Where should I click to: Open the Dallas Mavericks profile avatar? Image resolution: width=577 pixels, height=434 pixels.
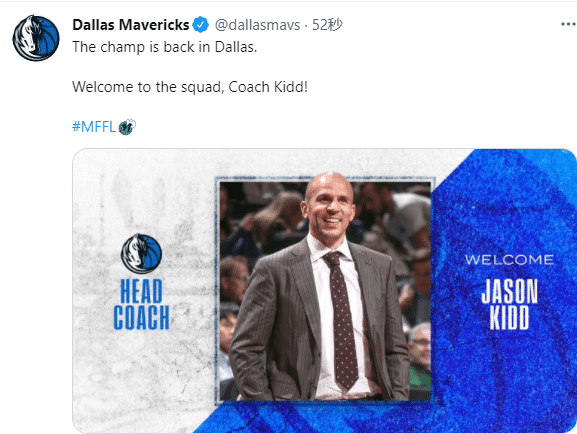(x=36, y=38)
